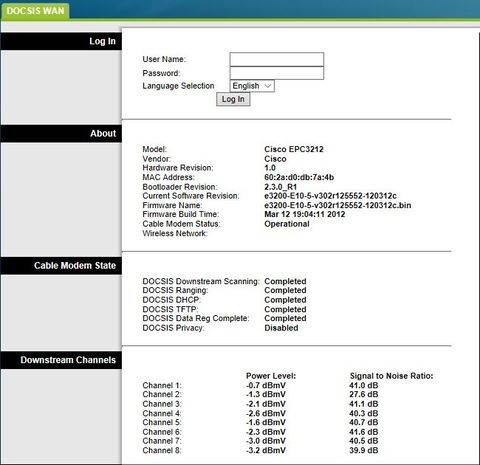Click the Operational modem status value
The height and width of the screenshot is (465, 480).
click(287, 224)
